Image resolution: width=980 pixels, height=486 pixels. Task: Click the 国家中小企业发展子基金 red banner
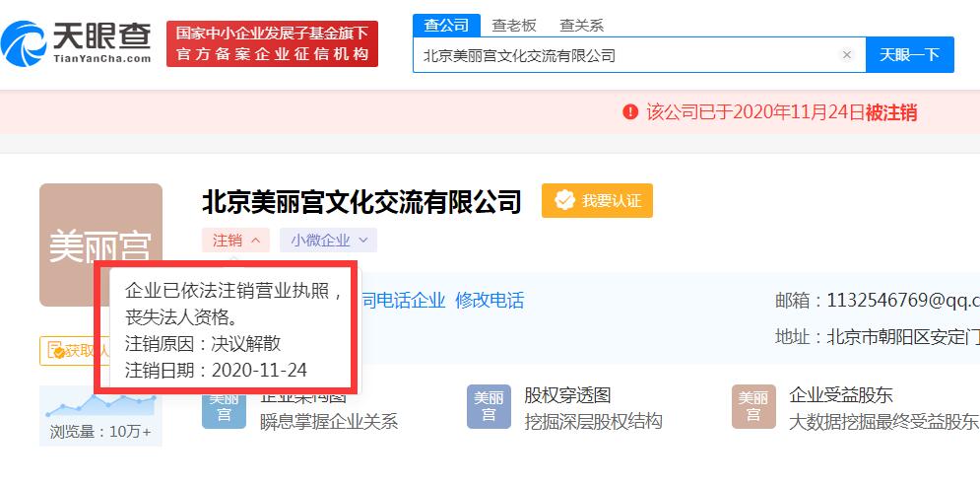click(272, 43)
